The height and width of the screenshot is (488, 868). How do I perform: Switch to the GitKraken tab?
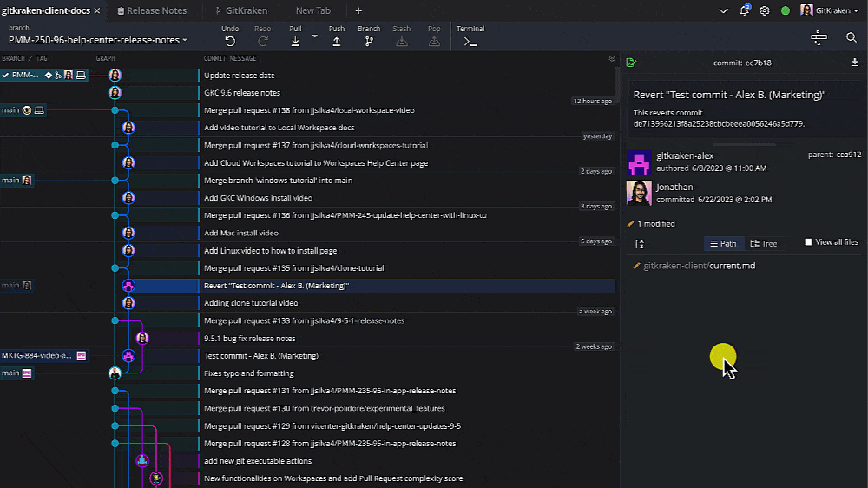pos(241,10)
